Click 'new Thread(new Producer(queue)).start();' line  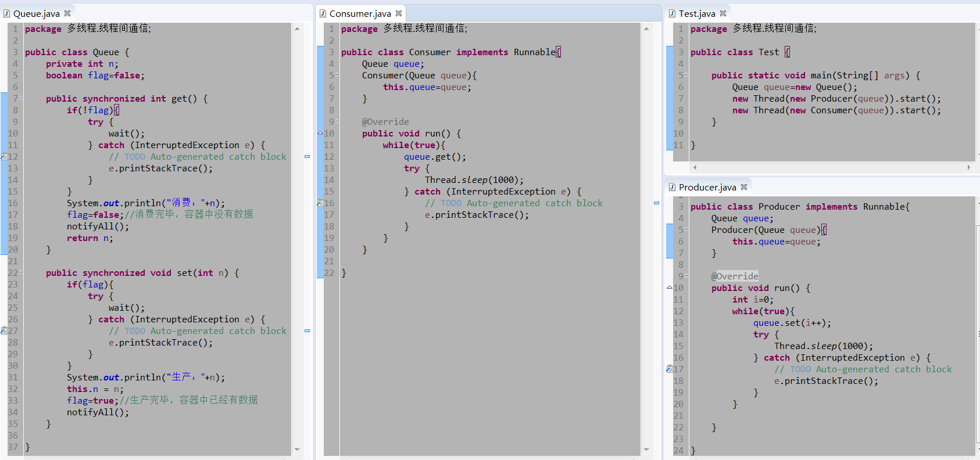tap(836, 98)
